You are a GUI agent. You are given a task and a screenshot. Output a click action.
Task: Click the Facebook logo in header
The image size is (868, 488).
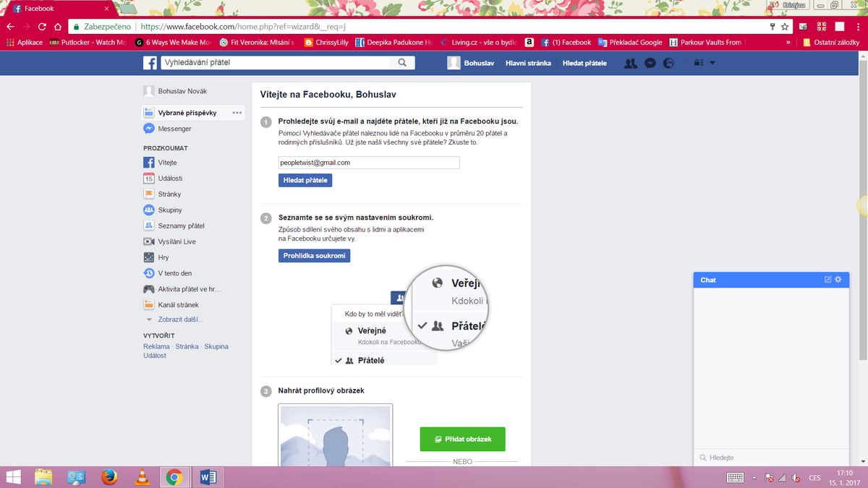point(150,63)
